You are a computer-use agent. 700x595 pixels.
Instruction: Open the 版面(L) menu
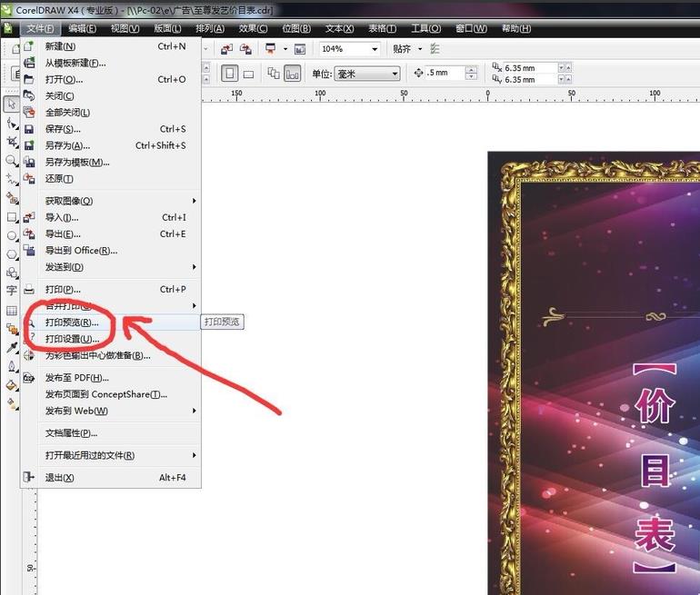pos(167,28)
